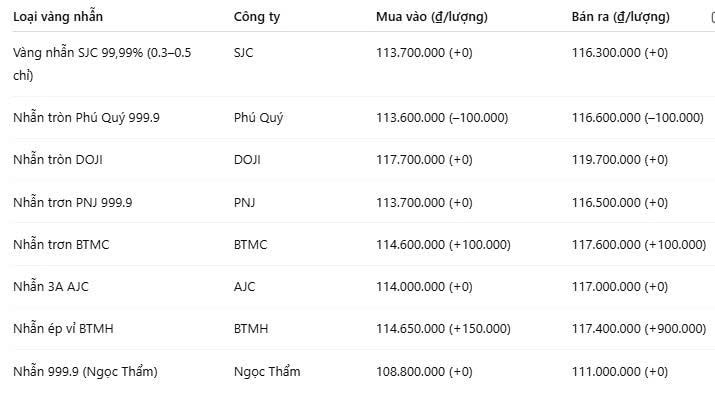Viewport: 715px width, 393px height.
Task: Select the "Nhẫn ép vỉ BTMH" cell
Action: [x=63, y=328]
